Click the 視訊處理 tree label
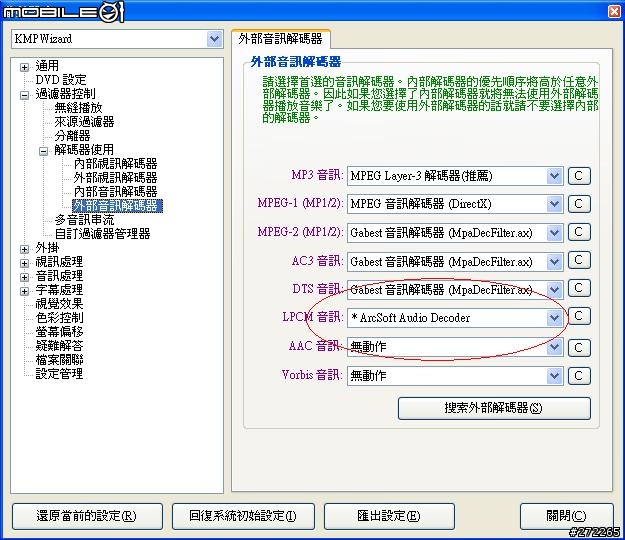625x540 pixels. (x=59, y=262)
